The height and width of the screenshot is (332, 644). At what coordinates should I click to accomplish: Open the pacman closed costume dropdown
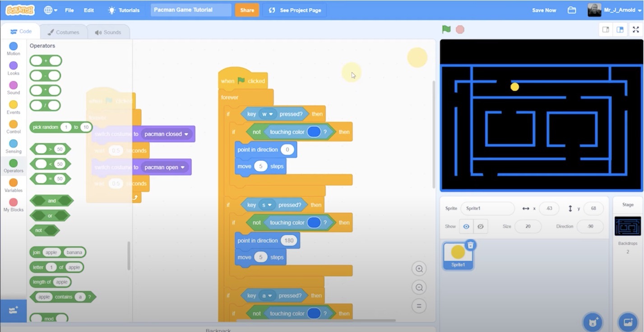tap(167, 134)
